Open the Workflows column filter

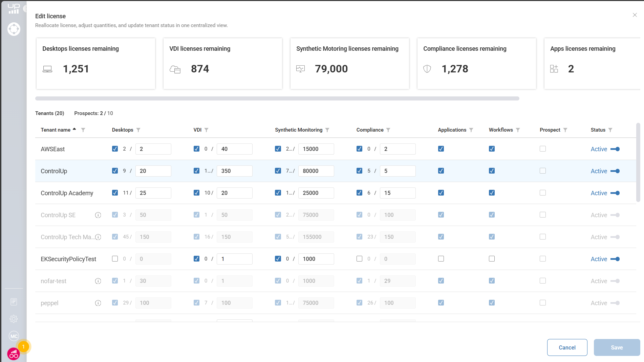tap(518, 130)
